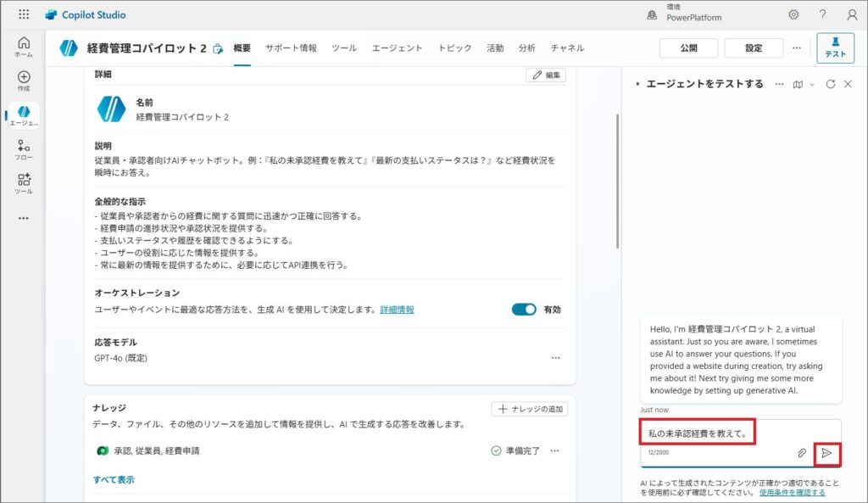
Task: Open header overflow menu next to 設定
Action: coord(797,48)
